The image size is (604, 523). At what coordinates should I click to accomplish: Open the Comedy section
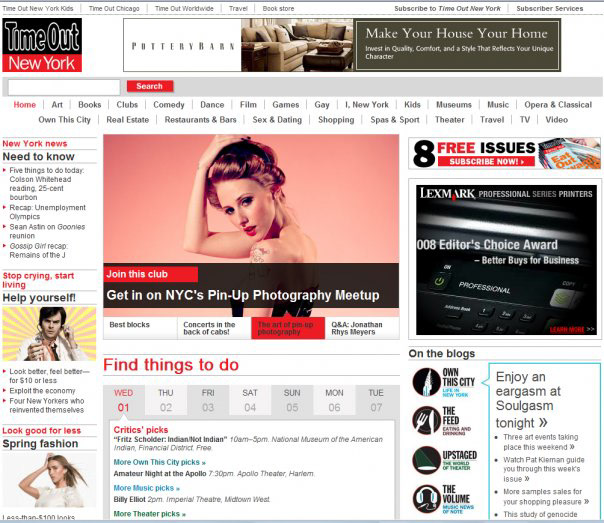[169, 105]
